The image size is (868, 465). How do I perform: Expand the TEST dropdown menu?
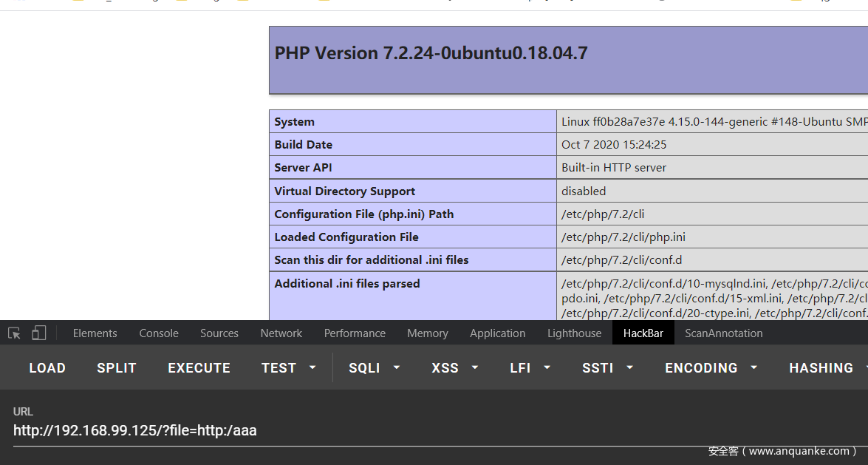(289, 368)
